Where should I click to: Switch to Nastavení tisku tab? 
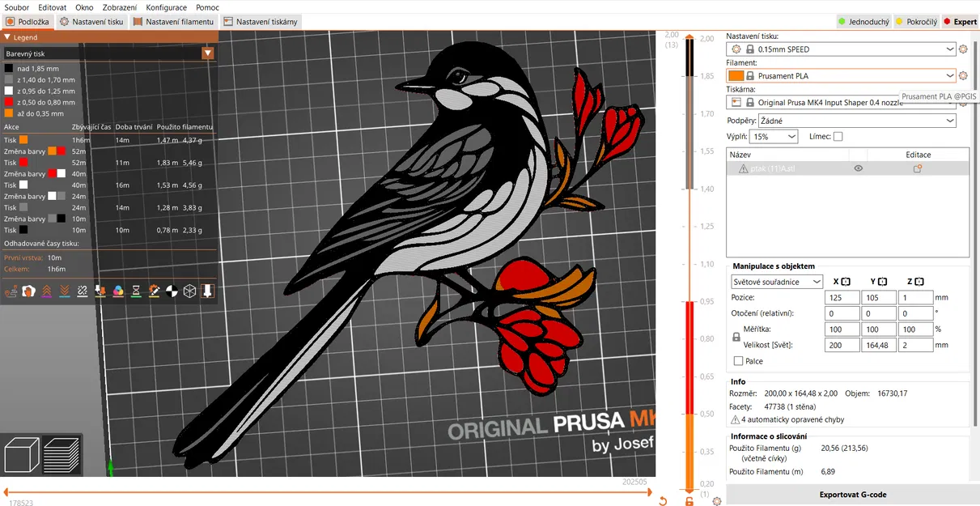point(91,22)
